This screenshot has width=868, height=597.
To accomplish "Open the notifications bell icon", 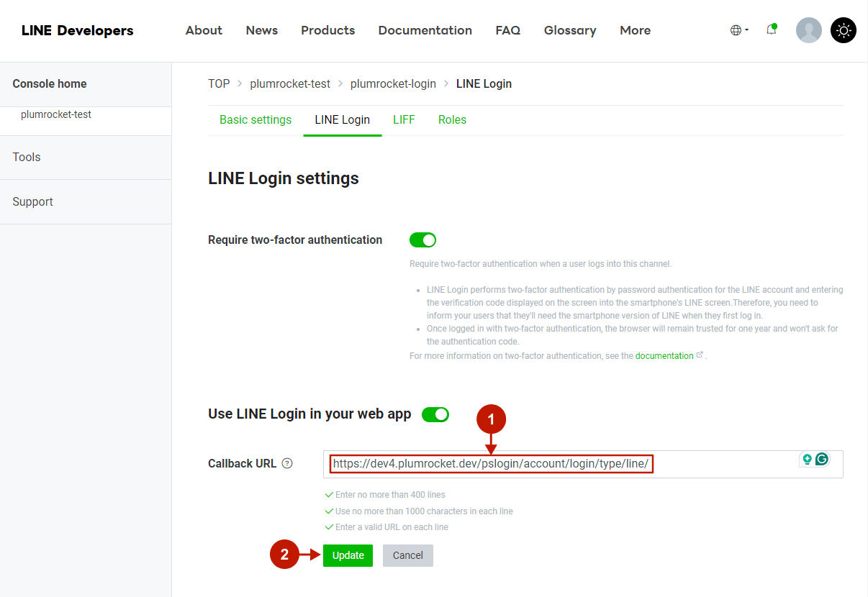I will [772, 29].
